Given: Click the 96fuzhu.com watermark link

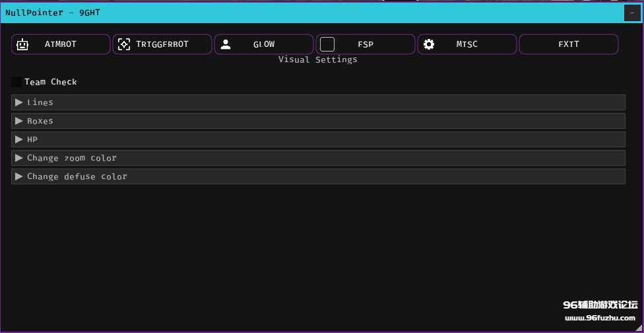Looking at the screenshot, I should coord(600,318).
